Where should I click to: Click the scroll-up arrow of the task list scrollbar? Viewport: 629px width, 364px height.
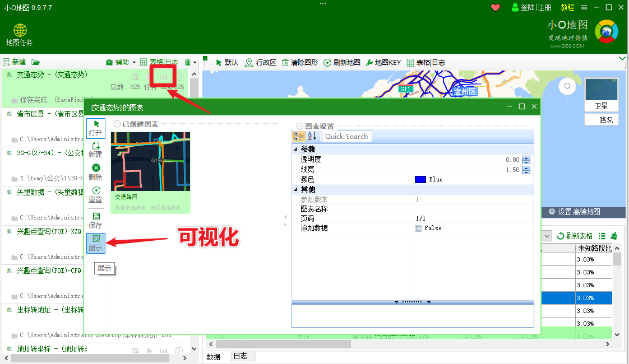coord(194,74)
